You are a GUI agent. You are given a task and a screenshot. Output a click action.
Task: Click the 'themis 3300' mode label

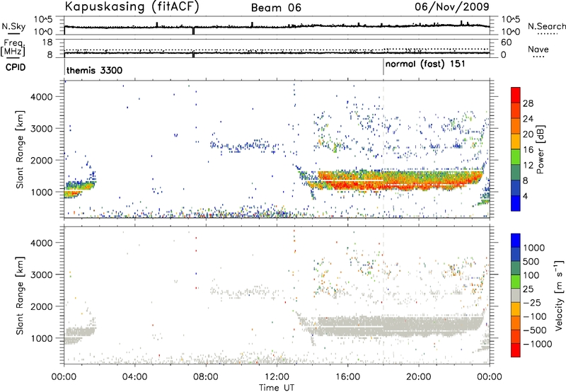click(x=95, y=70)
